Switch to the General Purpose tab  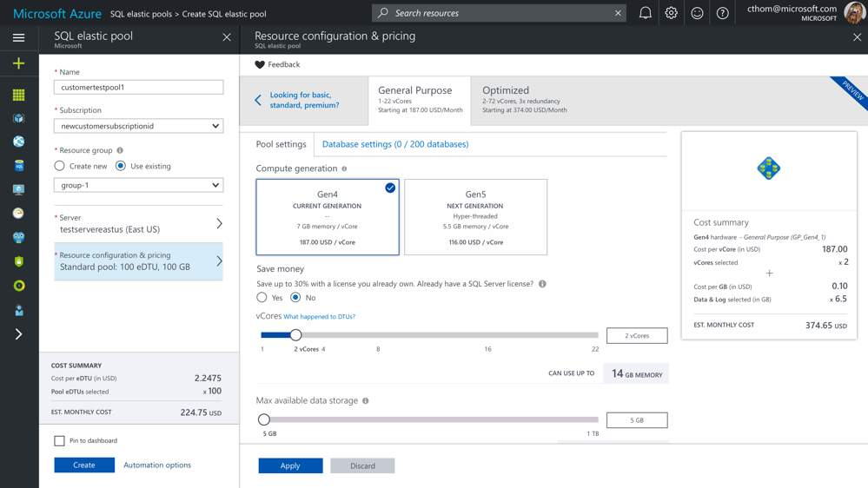pyautogui.click(x=420, y=100)
